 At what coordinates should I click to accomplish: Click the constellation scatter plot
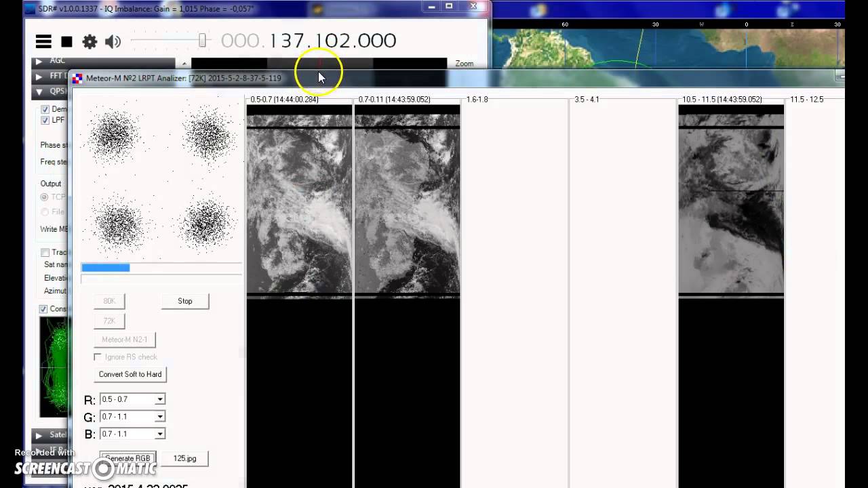[161, 178]
